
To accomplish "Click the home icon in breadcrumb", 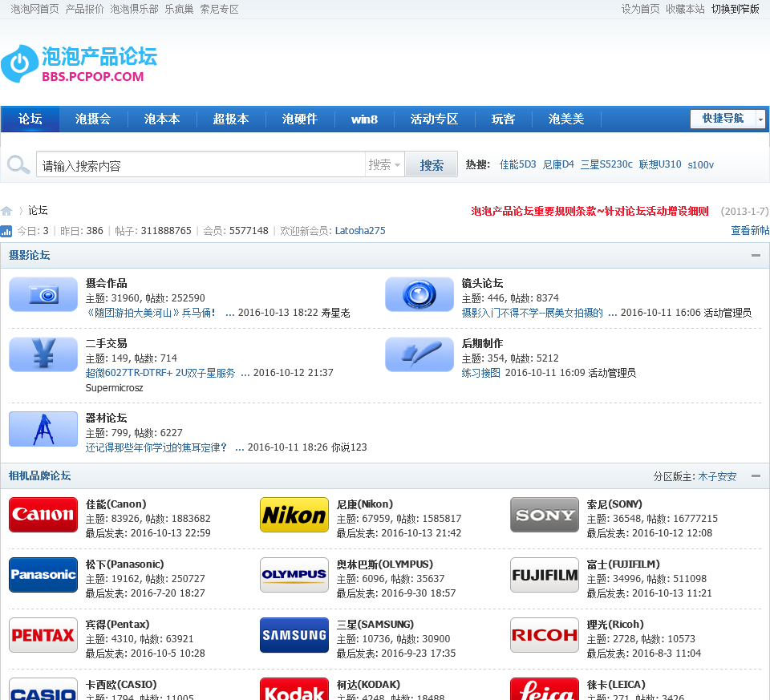I will coord(6,211).
